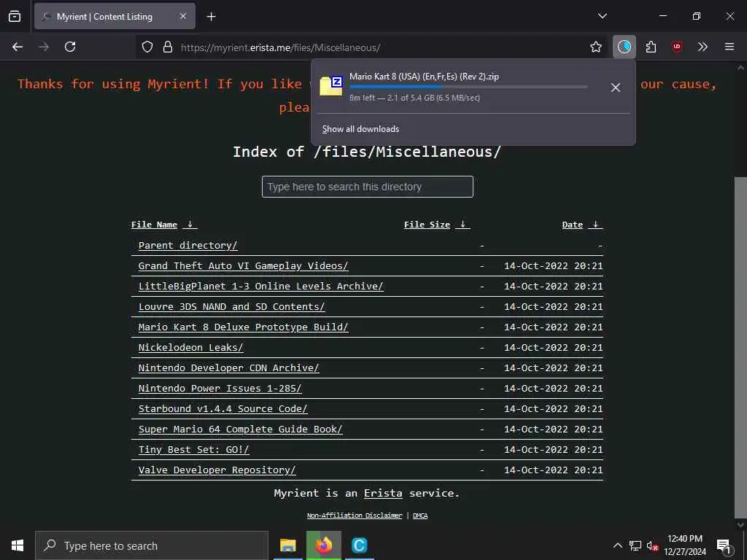Viewport: 747px width, 560px height.
Task: Click the download progress bar
Action: [468, 87]
